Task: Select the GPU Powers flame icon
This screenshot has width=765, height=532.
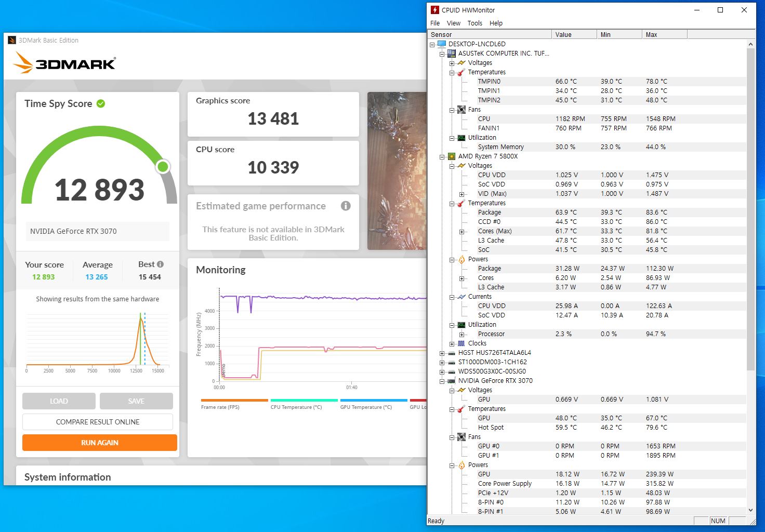Action: (x=461, y=465)
